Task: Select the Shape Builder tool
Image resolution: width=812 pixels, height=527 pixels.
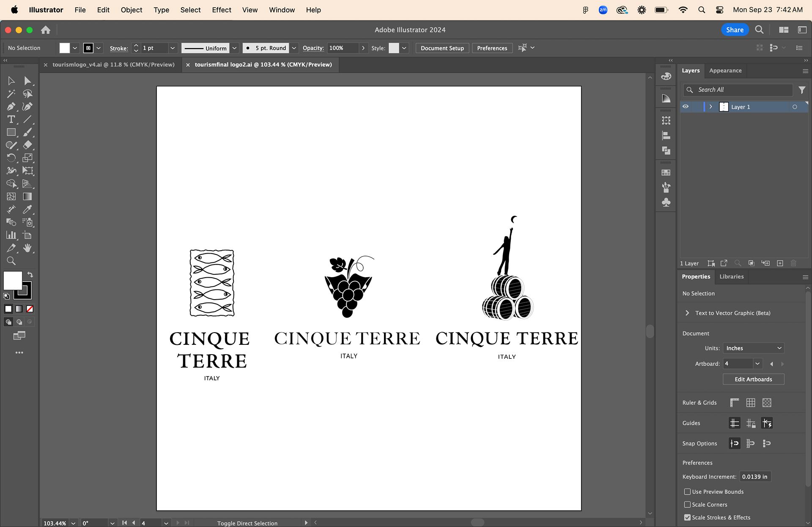Action: [x=11, y=184]
